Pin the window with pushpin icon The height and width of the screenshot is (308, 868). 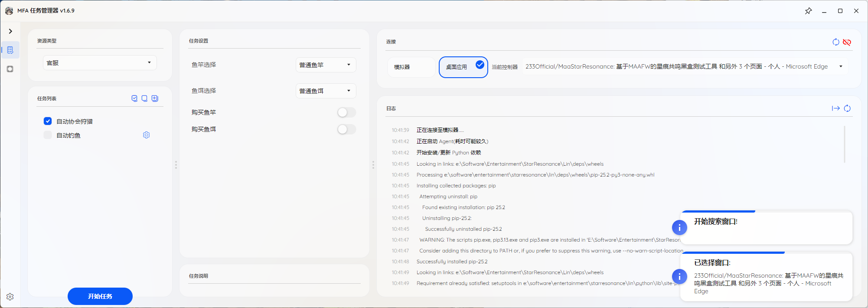(x=808, y=11)
